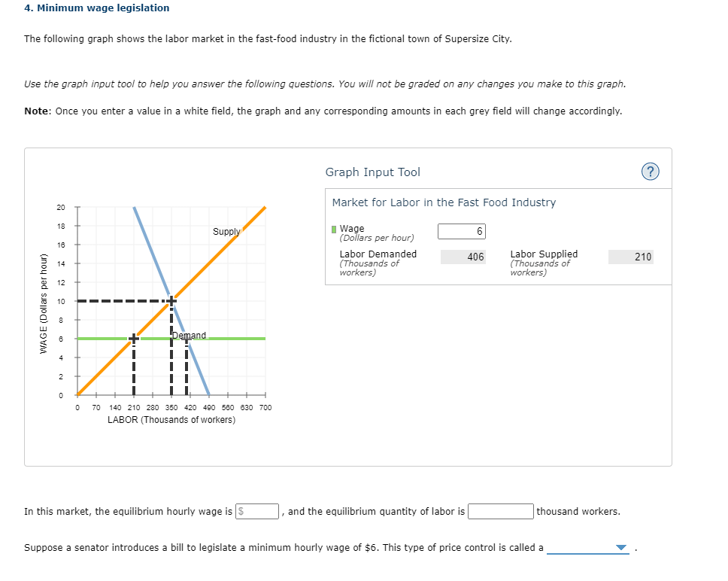Click the equilibrium crosshair marker on the graph
Viewport: 728px width, 581px height.
171,301
